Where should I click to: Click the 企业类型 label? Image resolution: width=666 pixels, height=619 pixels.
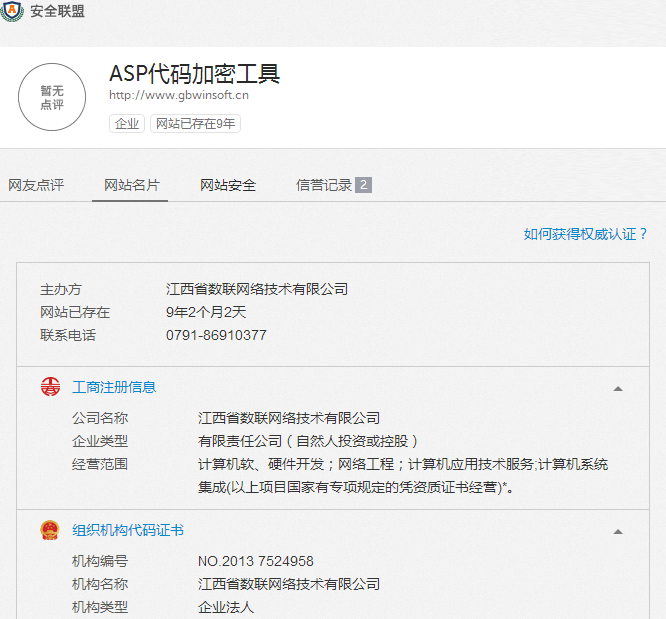pos(100,441)
